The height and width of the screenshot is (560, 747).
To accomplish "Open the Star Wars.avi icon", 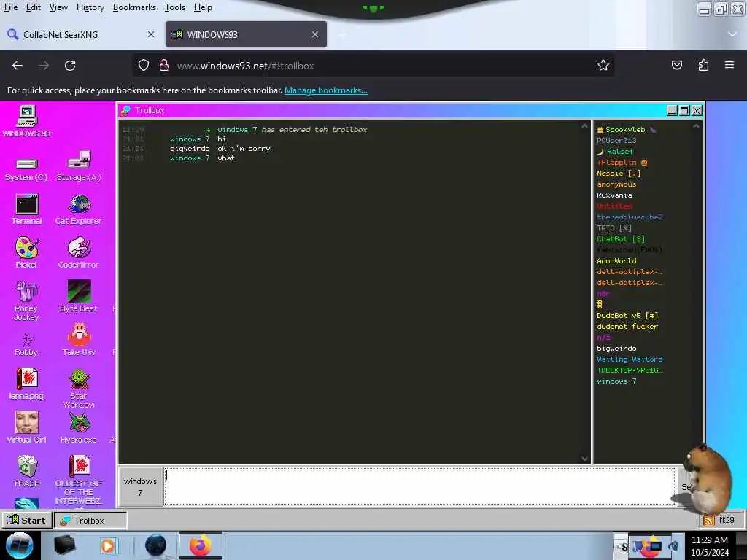I will pyautogui.click(x=79, y=389).
